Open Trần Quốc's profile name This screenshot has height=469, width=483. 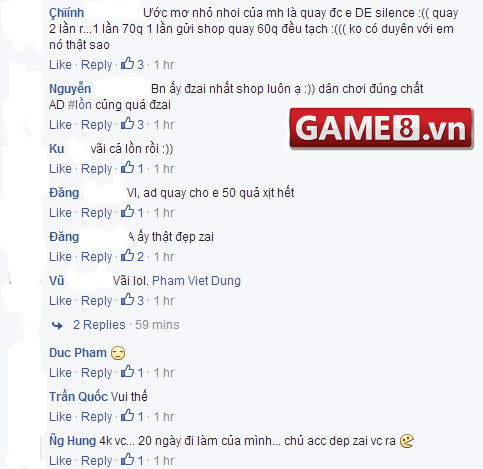(79, 397)
